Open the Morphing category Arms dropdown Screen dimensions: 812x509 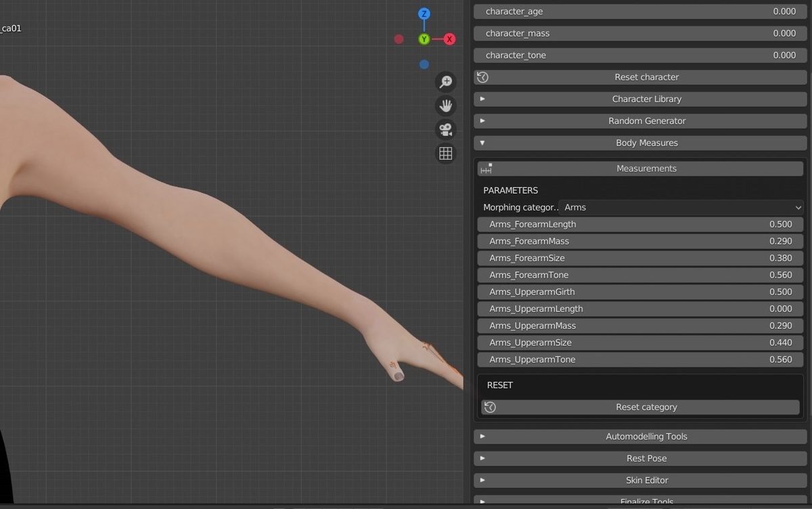point(681,207)
